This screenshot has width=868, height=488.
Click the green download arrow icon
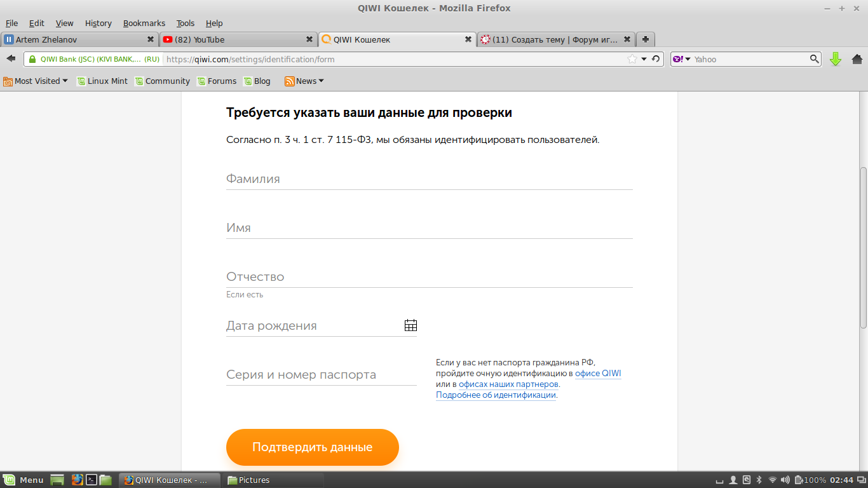tap(836, 59)
